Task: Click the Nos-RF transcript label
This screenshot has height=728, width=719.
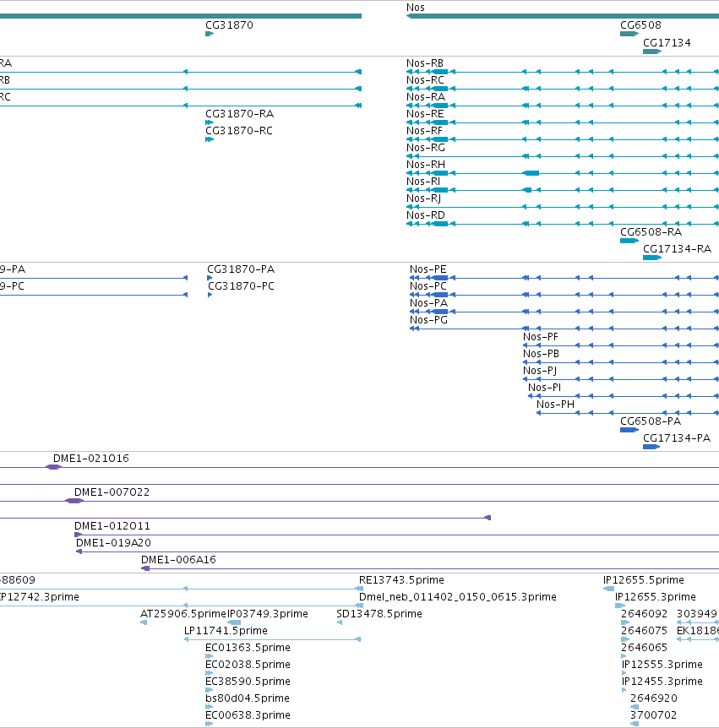Action: coord(424,131)
